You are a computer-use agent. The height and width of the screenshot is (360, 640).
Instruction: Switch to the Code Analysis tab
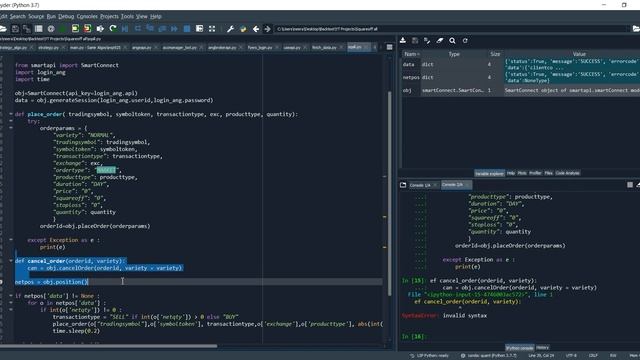(567, 173)
